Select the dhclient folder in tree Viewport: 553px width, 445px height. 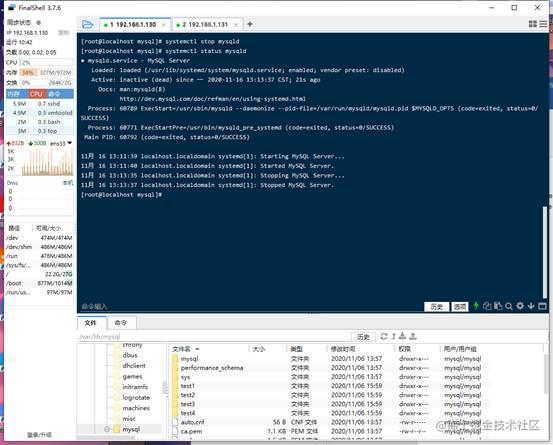tap(134, 366)
